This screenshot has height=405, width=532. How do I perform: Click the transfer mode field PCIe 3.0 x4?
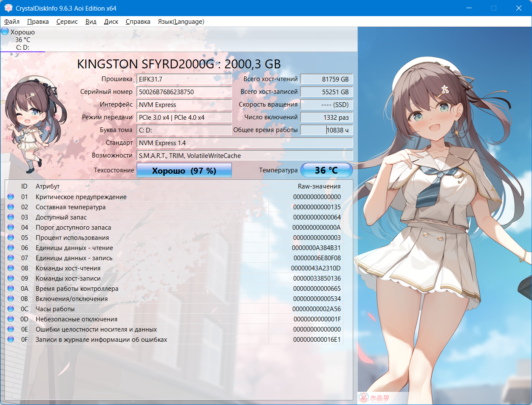pyautogui.click(x=184, y=117)
